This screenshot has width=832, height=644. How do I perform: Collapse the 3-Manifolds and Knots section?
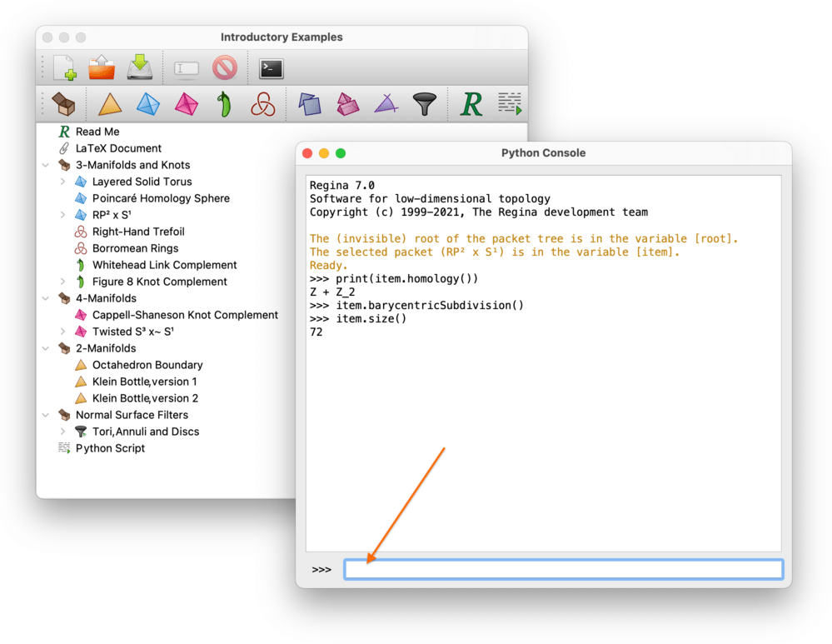(46, 165)
